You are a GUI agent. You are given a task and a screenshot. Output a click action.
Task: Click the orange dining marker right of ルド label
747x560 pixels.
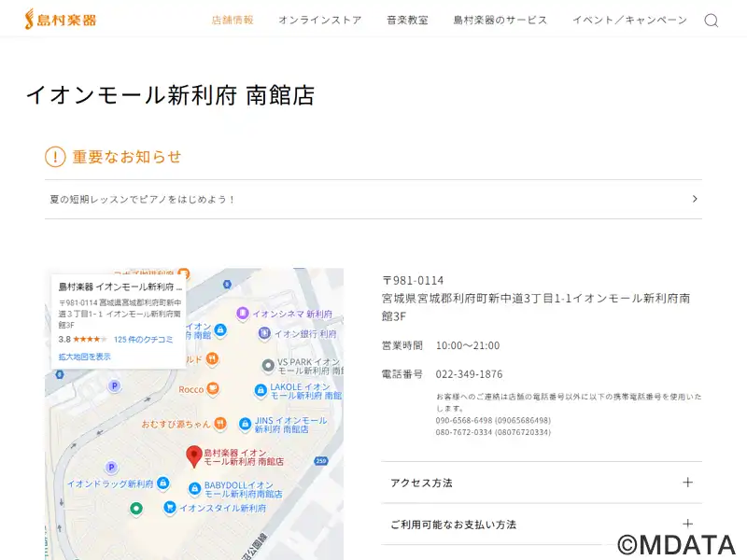(213, 358)
